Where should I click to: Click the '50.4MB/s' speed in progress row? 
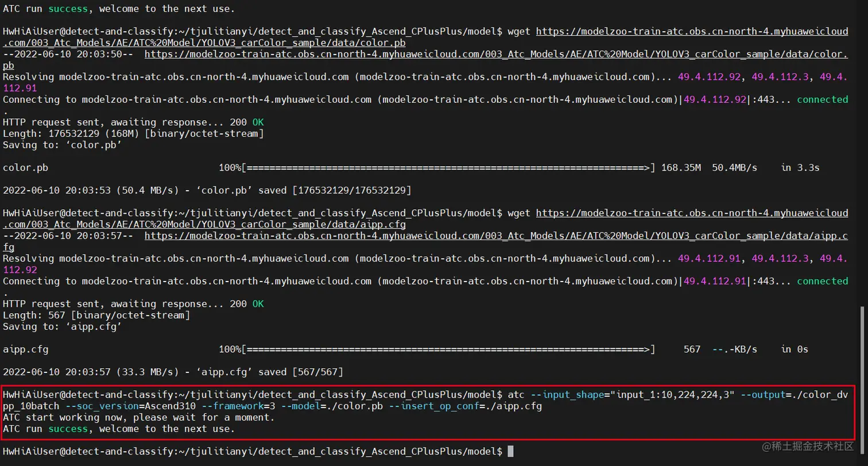[x=735, y=168]
